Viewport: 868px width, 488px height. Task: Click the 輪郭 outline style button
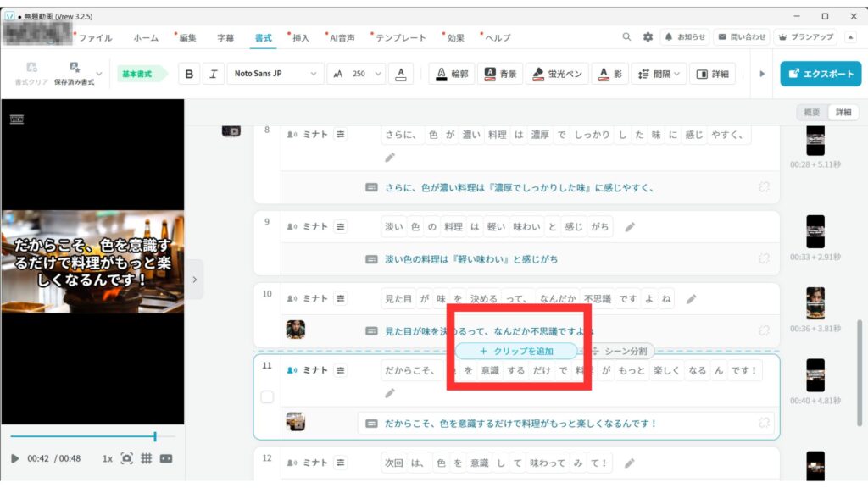coord(452,74)
